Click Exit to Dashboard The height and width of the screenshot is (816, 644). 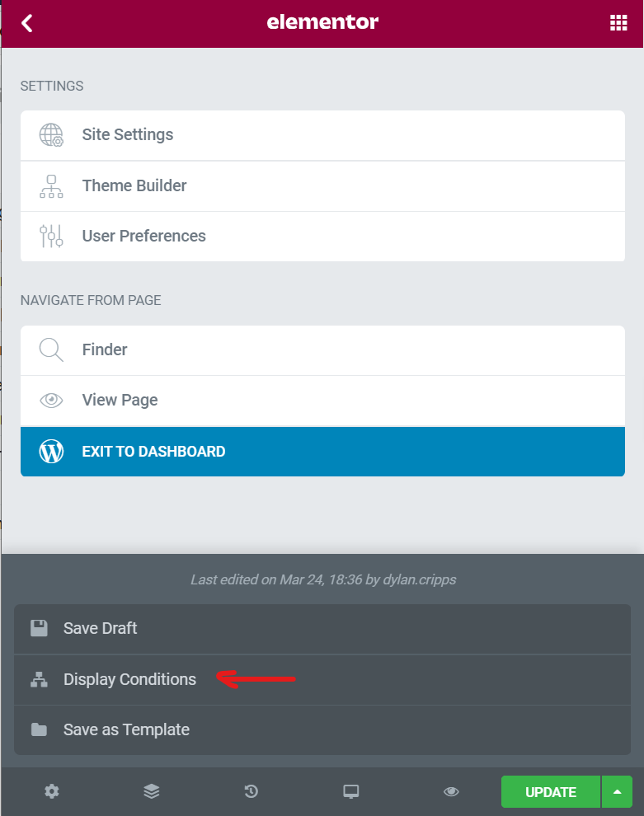coord(322,452)
